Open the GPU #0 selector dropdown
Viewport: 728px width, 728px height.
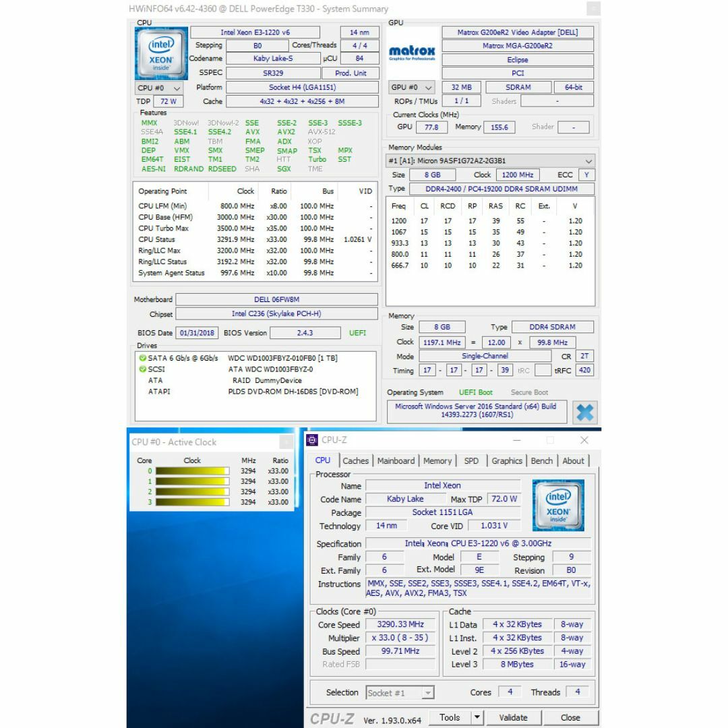[x=411, y=87]
